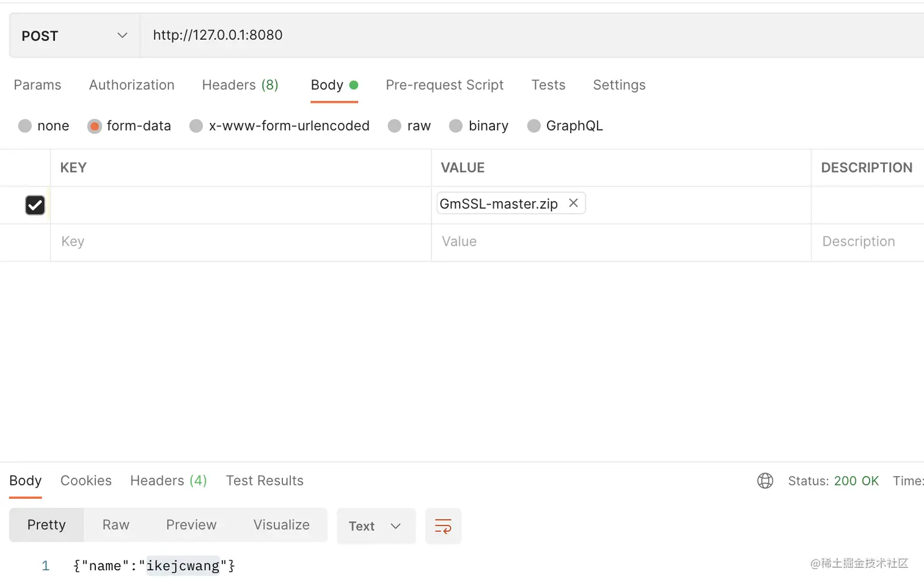Open the Cookies section of the response
Image resolution: width=924 pixels, height=585 pixels.
coord(86,480)
